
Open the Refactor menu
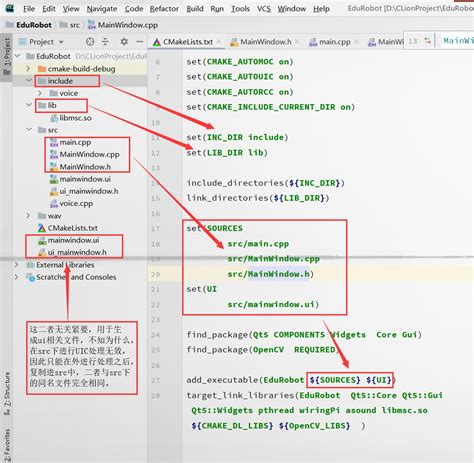pyautogui.click(x=164, y=9)
